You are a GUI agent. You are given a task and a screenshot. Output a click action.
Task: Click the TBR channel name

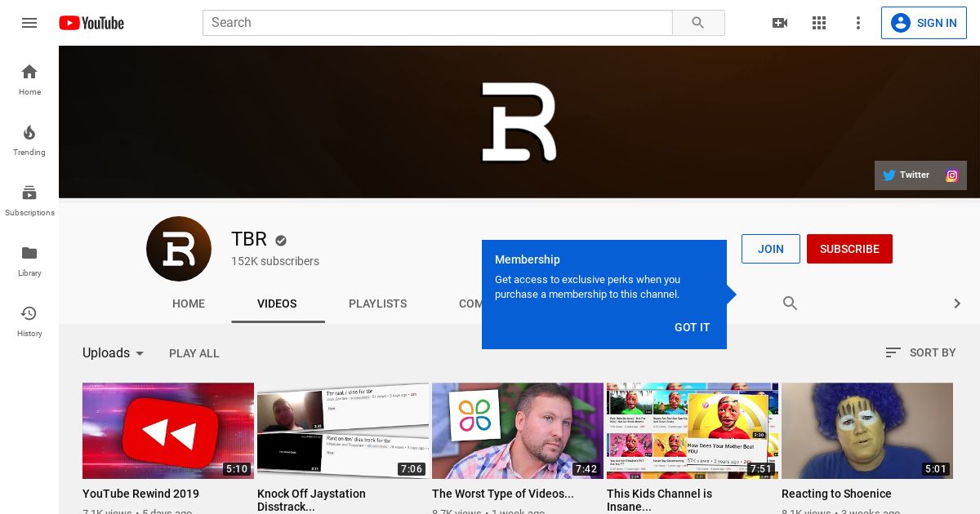[x=249, y=239]
